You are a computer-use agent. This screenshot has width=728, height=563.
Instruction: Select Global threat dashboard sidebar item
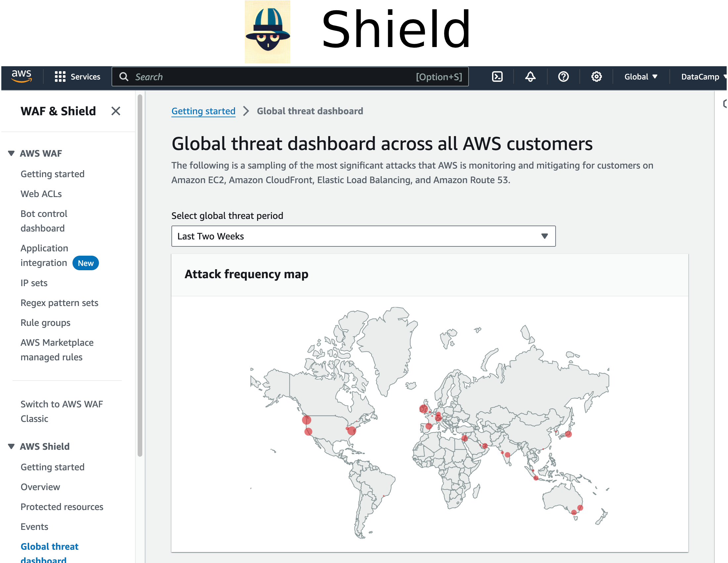click(x=49, y=553)
